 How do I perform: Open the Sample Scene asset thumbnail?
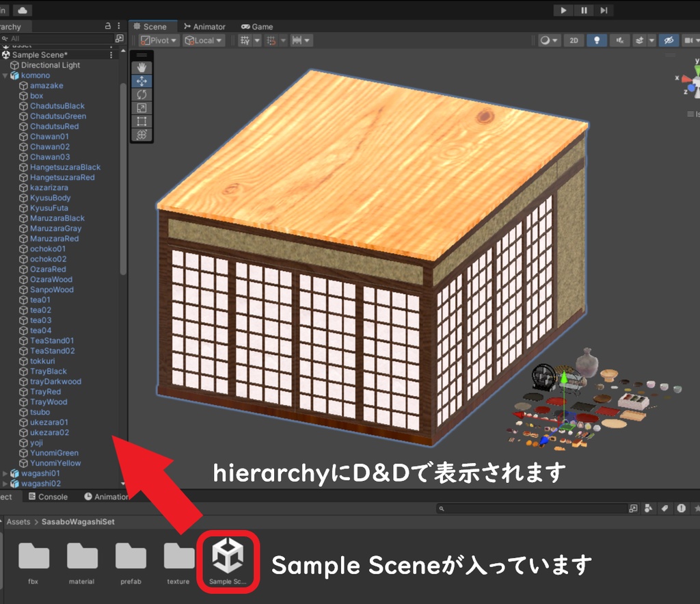point(227,555)
